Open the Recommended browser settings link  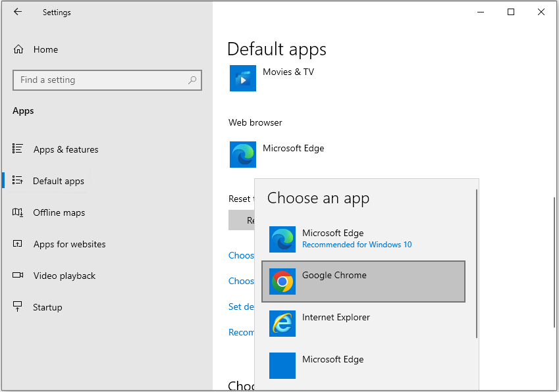241,332
